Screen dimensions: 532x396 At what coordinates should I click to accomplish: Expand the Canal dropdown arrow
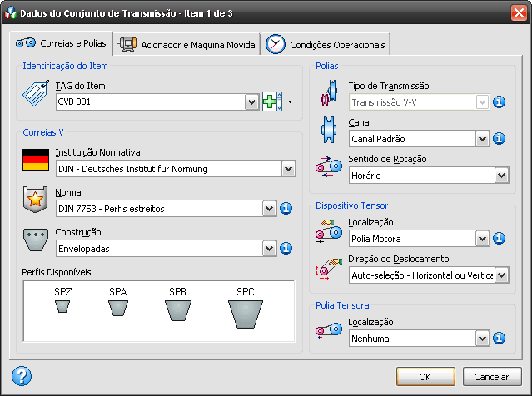click(482, 139)
